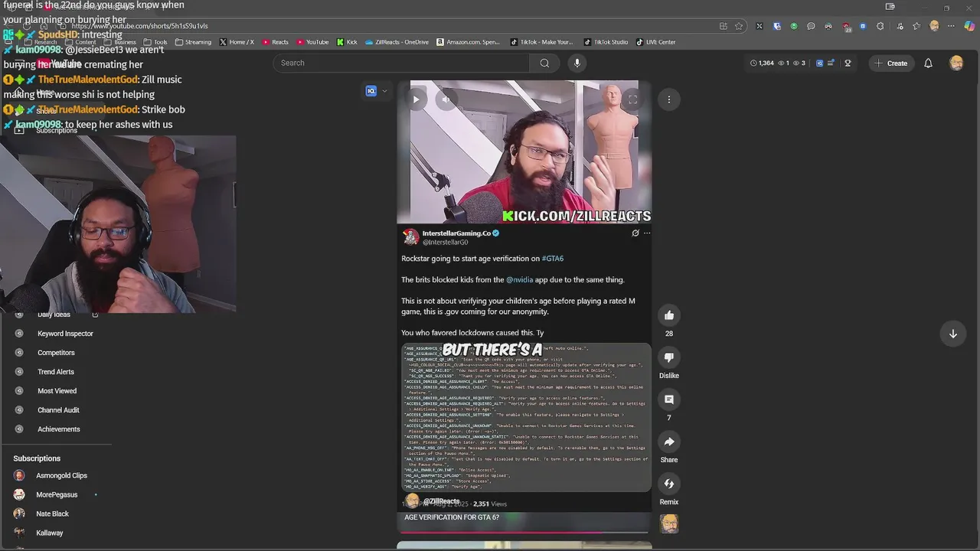
Task: Open Kallaway subscription
Action: coord(50,533)
